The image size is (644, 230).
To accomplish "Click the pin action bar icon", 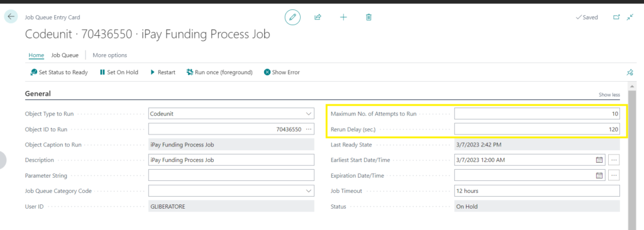I will click(630, 72).
